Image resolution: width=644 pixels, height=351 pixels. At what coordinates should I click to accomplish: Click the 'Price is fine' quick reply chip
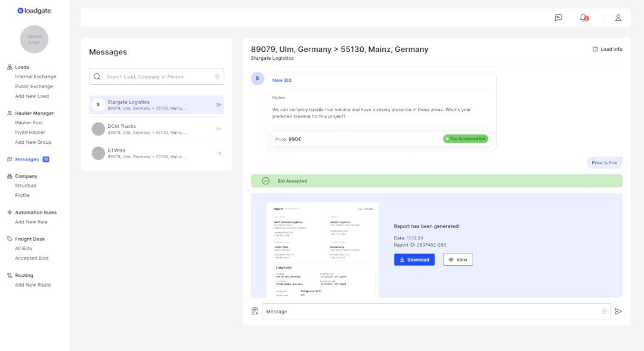pyautogui.click(x=603, y=162)
